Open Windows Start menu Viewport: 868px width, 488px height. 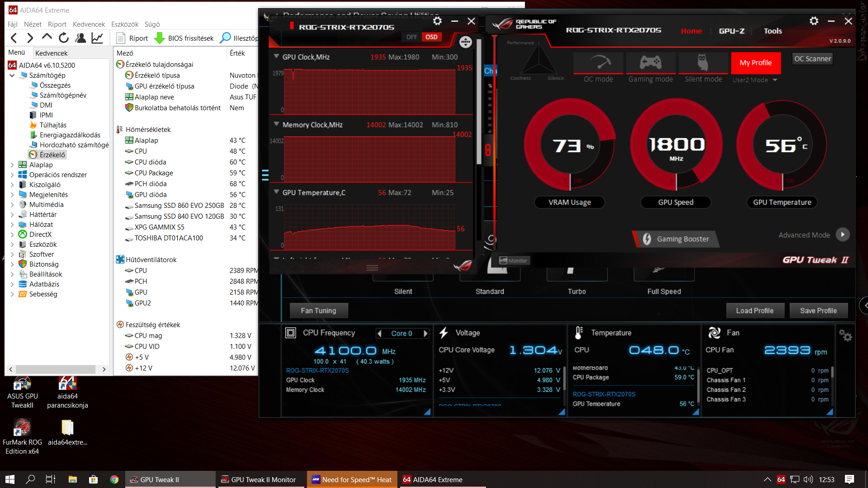[10, 479]
